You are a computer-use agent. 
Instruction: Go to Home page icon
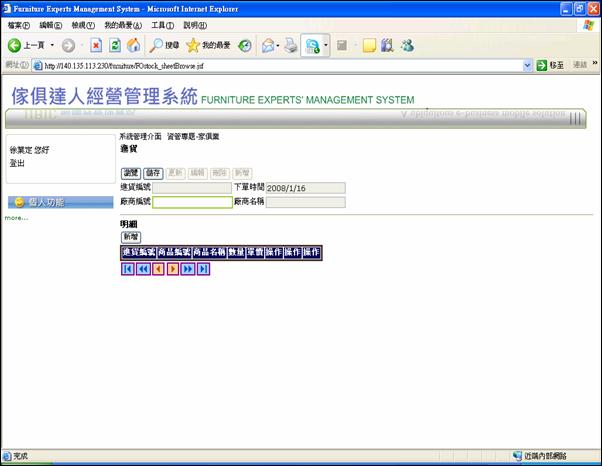pos(133,46)
